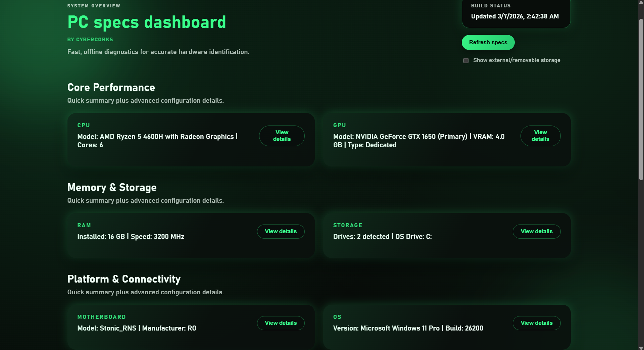Viewport: 644px width, 350px height.
Task: Click the 'BUILD STATUS' label
Action: [491, 6]
